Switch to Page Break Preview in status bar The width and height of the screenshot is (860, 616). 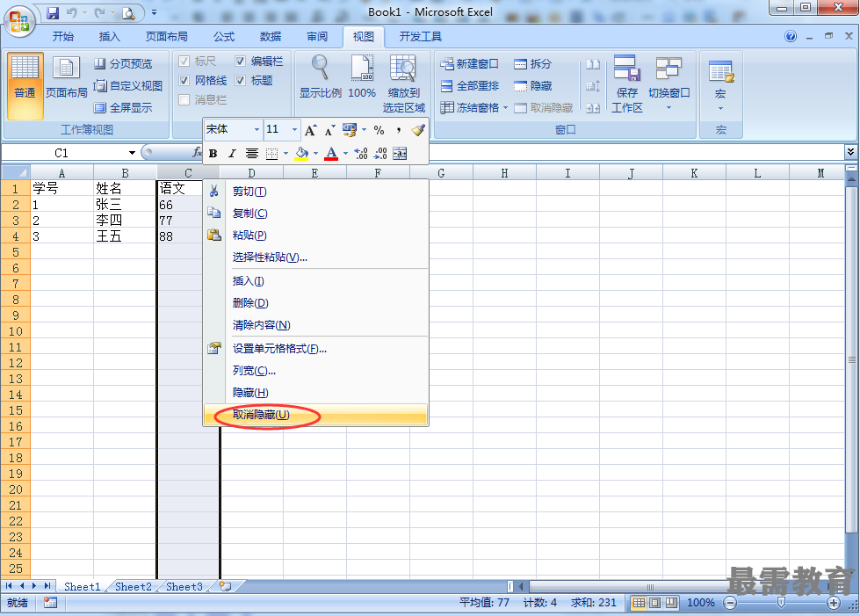click(671, 603)
